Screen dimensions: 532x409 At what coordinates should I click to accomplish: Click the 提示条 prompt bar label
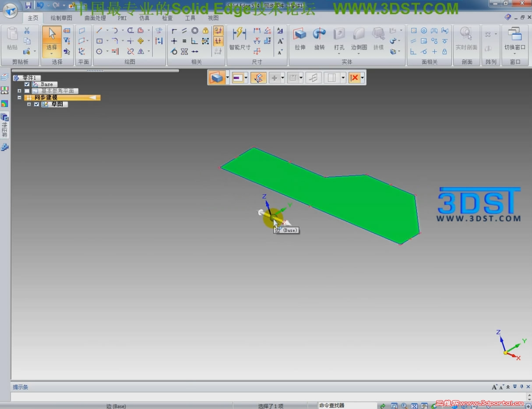click(x=21, y=387)
